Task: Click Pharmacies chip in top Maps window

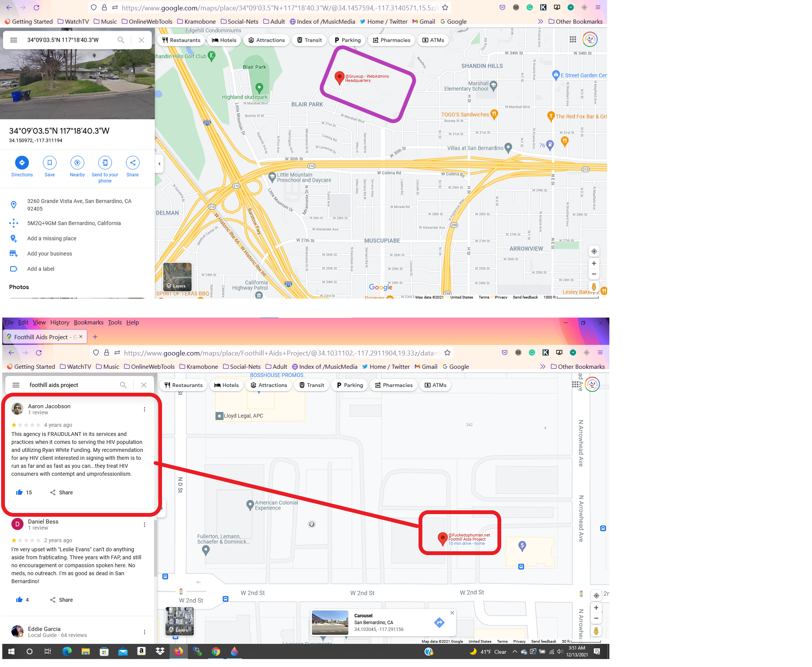Action: pos(391,40)
